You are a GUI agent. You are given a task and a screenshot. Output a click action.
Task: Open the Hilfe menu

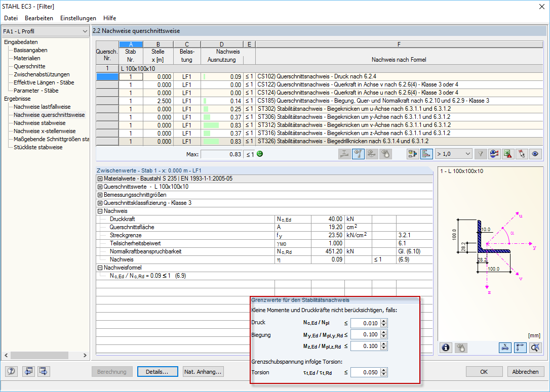110,18
